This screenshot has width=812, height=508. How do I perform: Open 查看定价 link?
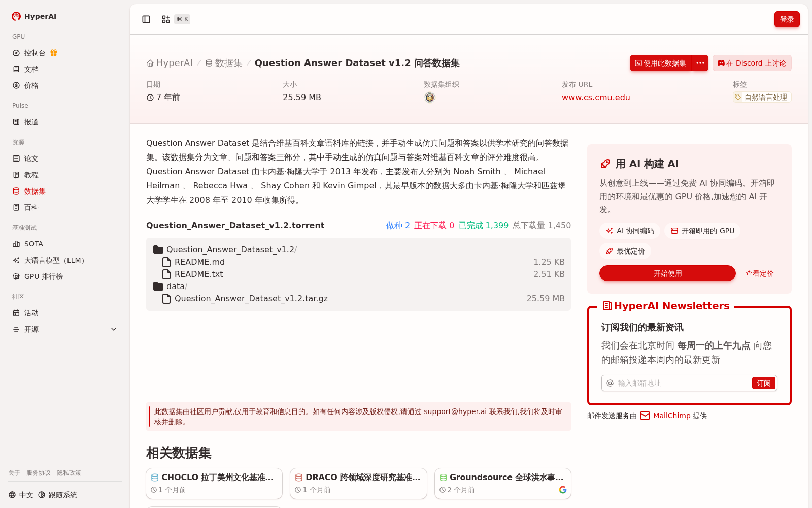(x=759, y=273)
